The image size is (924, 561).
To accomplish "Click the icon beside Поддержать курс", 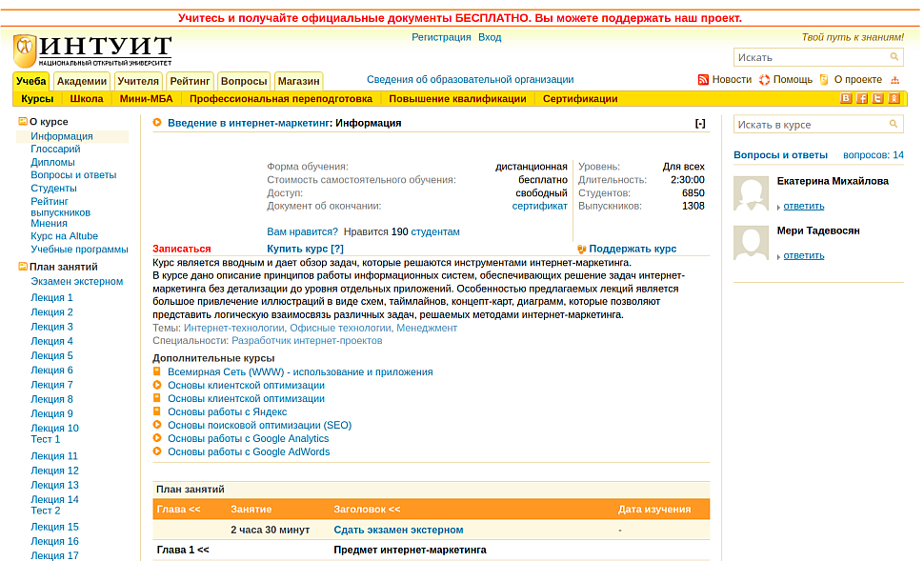I will [582, 250].
